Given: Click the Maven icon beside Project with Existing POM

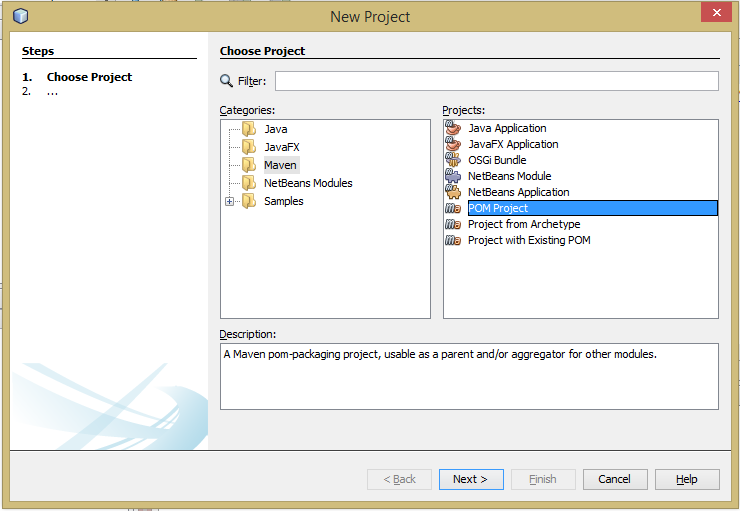Looking at the screenshot, I should (x=453, y=240).
